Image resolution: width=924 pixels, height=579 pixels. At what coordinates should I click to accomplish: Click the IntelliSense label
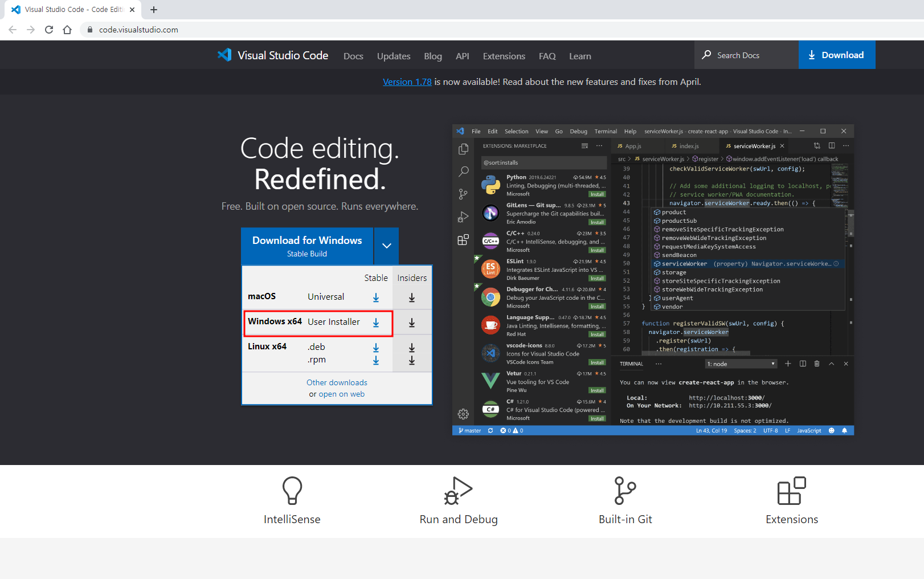click(292, 519)
